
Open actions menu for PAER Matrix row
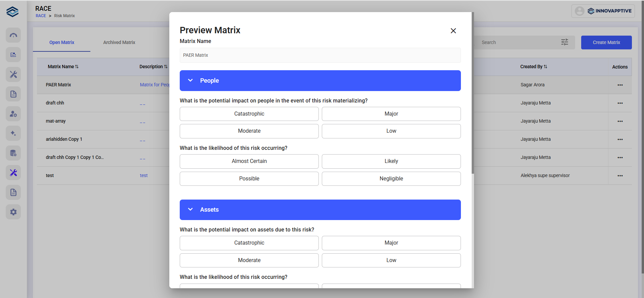[x=620, y=85]
